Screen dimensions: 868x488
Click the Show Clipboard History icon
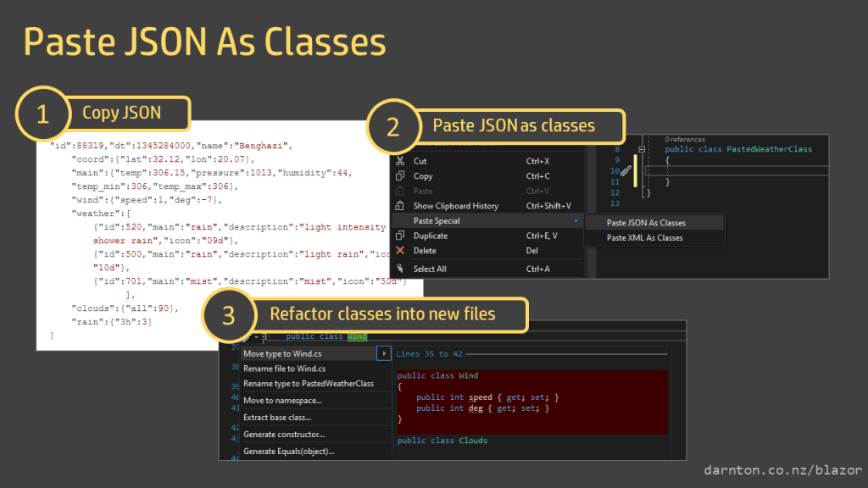[x=400, y=206]
